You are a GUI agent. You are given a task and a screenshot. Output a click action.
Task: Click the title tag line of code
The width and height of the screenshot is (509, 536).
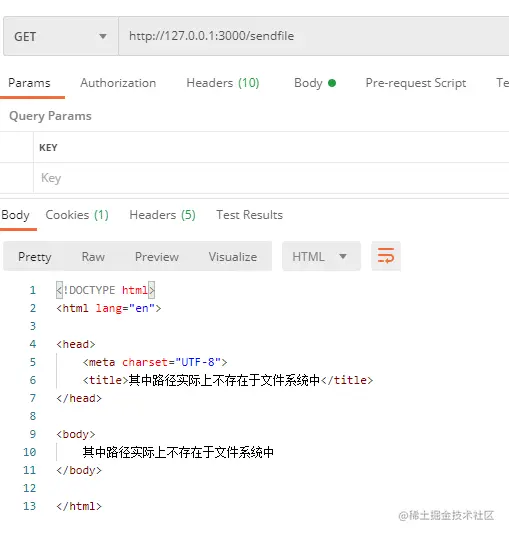(228, 380)
